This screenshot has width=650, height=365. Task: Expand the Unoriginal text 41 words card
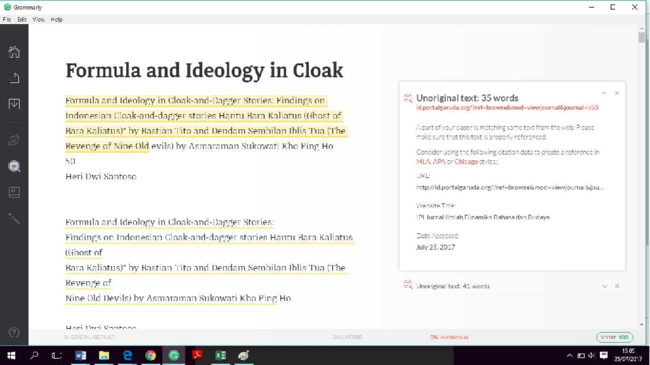coord(604,286)
